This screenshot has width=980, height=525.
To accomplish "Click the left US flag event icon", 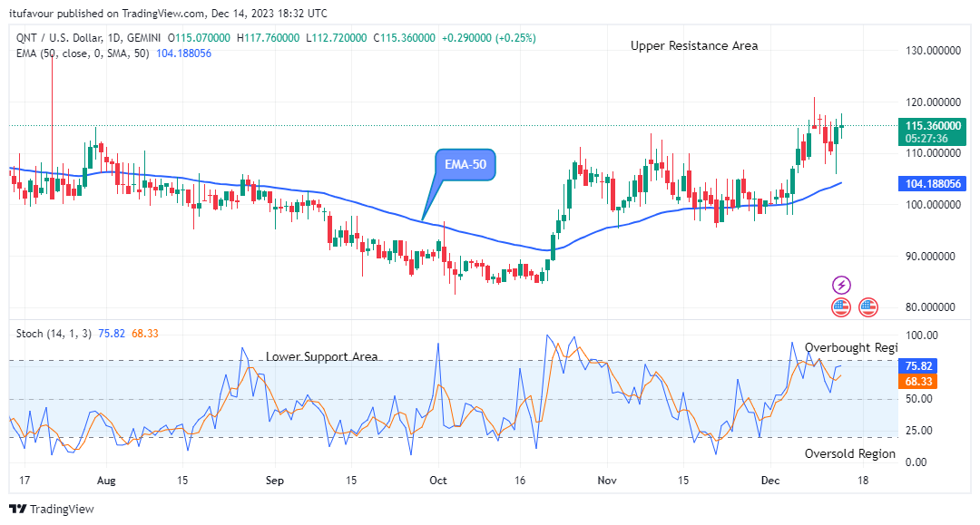I will click(841, 307).
